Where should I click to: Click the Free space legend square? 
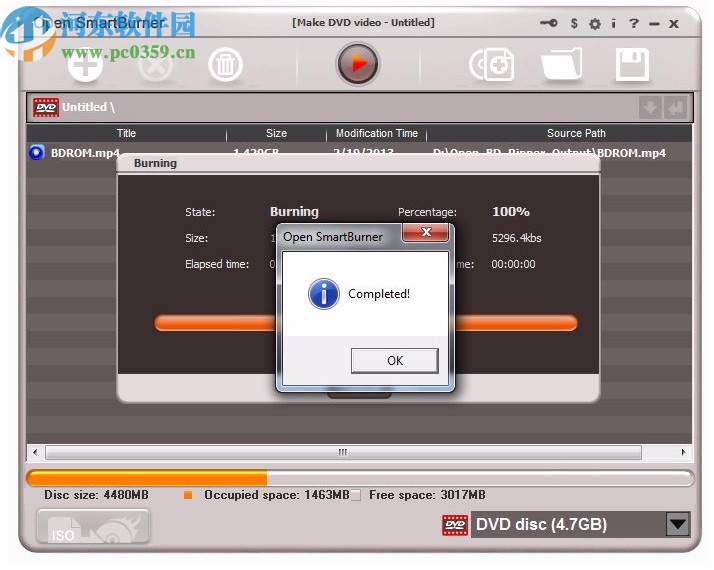coord(356,495)
